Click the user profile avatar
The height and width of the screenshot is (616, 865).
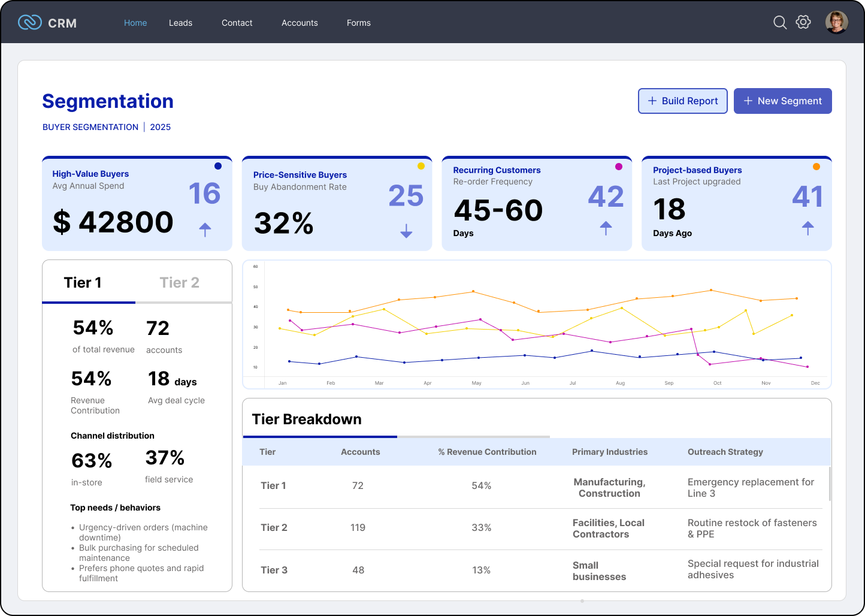[x=836, y=22]
